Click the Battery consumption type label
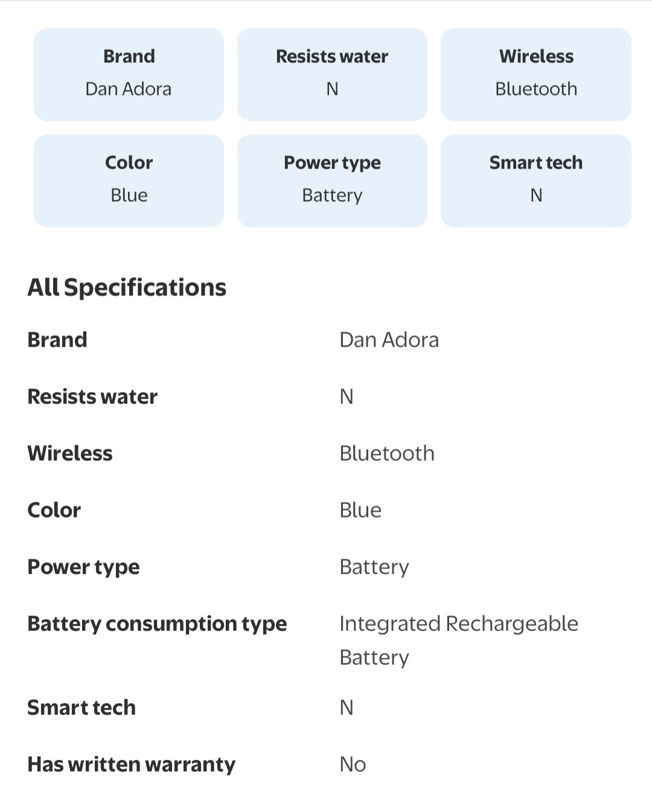Image resolution: width=652 pixels, height=812 pixels. 157,624
